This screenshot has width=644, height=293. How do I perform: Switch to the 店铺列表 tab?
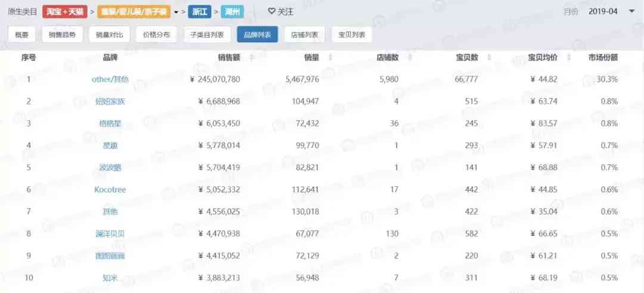coord(304,35)
